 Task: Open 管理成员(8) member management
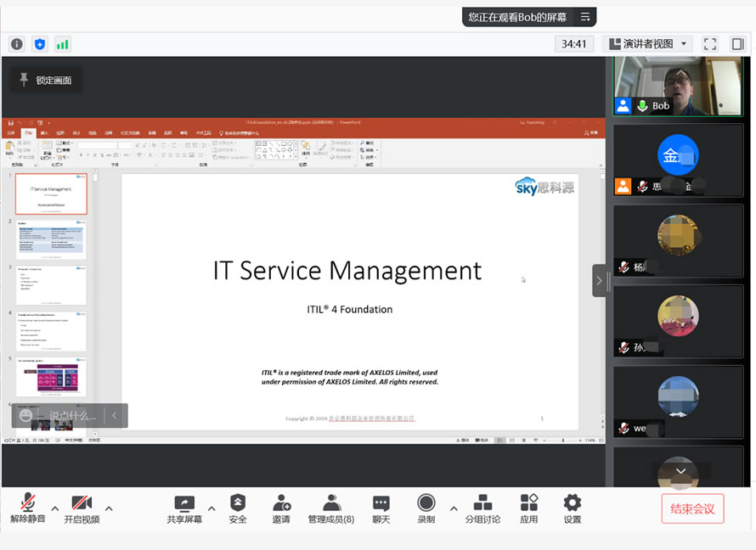pos(331,508)
